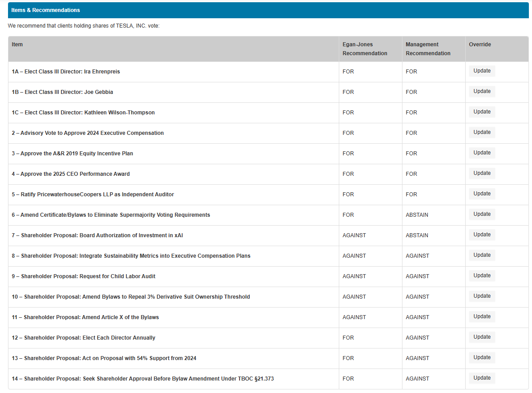Click Update for item 7 Investment in xAI
Image resolution: width=532 pixels, height=393 pixels.
(482, 235)
